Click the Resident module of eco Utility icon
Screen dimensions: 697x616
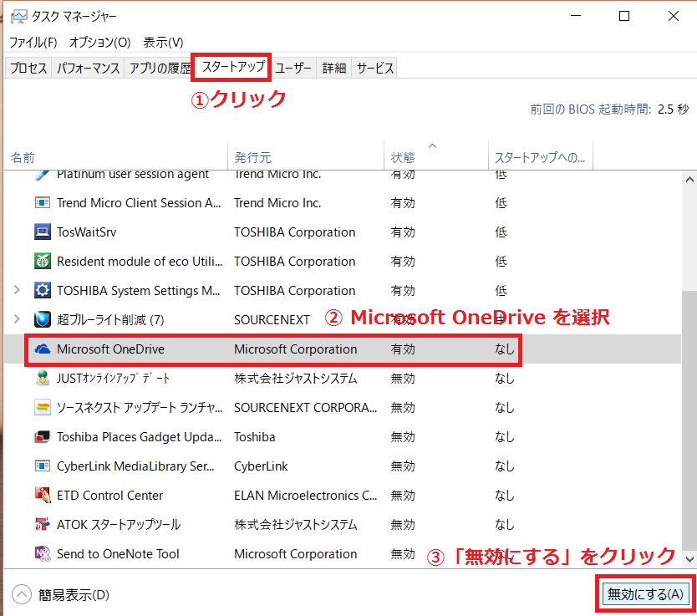(43, 262)
